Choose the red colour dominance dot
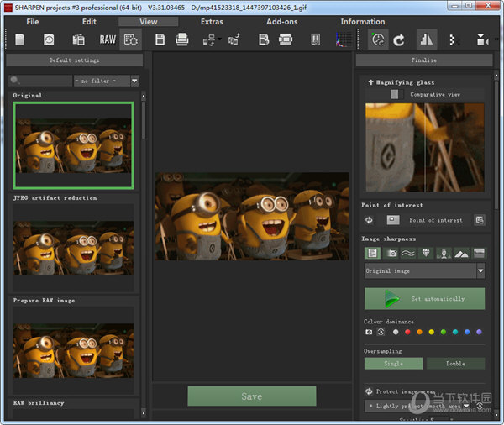 (x=407, y=332)
